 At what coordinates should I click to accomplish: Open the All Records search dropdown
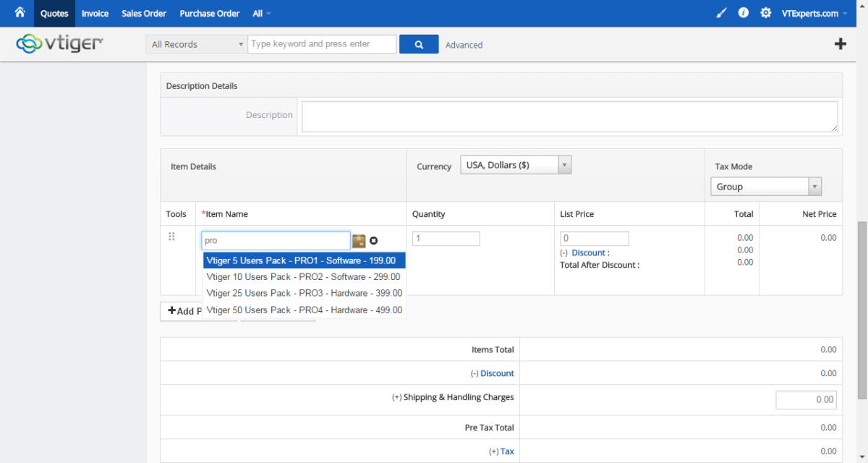coord(197,44)
